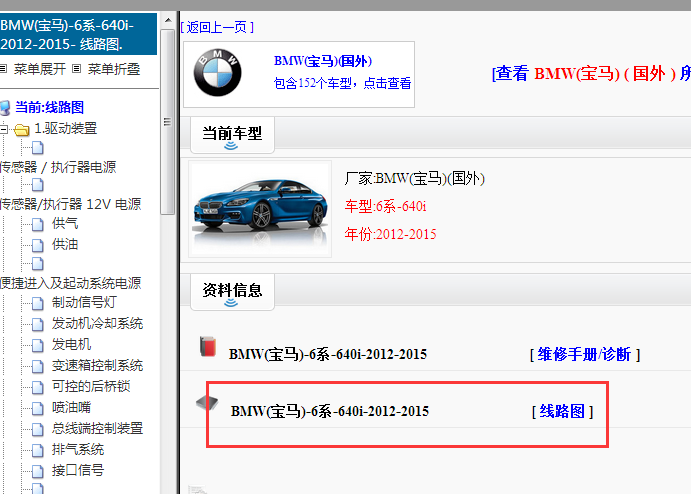The image size is (691, 494).
Task: Click BMW(宝马)-6系-640i-2012-2015 wiring diagram row title
Action: point(330,411)
